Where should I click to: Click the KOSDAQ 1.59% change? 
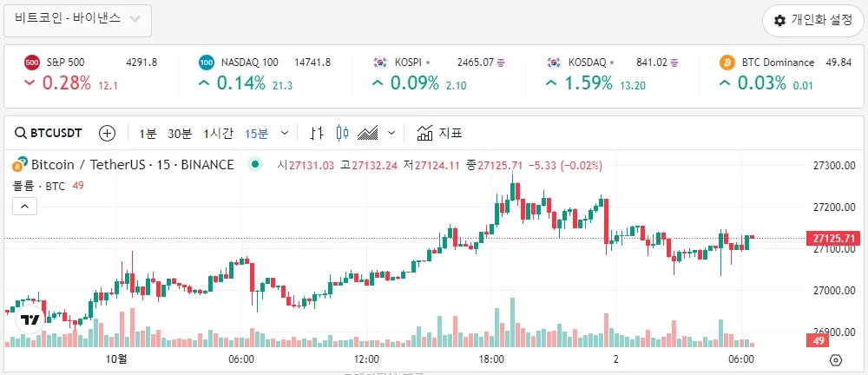point(589,83)
